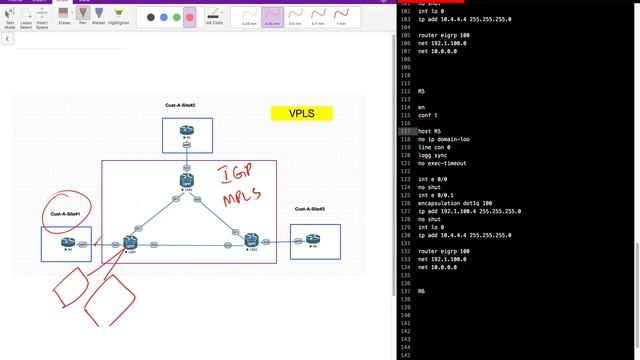The width and height of the screenshot is (640, 360).
Task: Click the Cust-A-Site#3 label
Action: click(x=310, y=209)
